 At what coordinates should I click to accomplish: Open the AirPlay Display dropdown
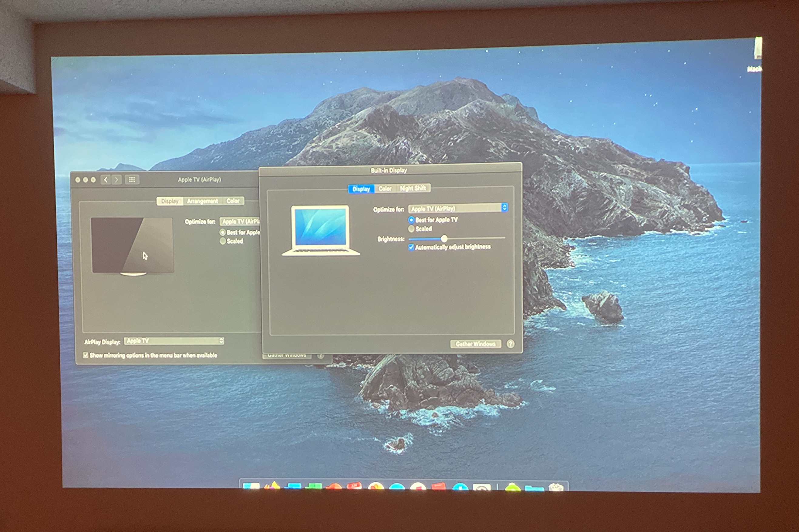[x=174, y=341]
